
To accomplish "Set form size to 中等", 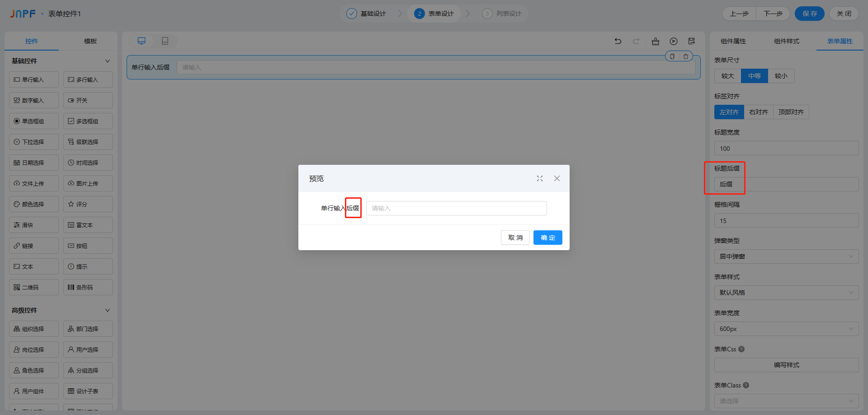I will [x=755, y=76].
